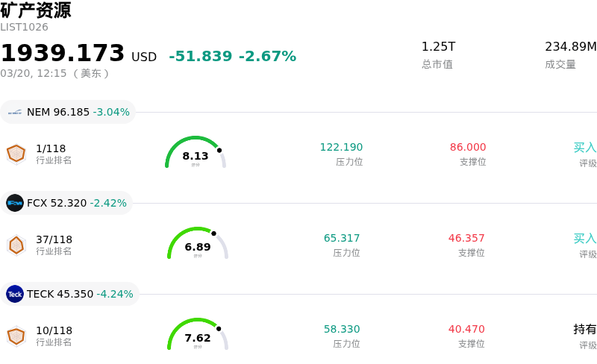Click FCX support level 46.357
Screen dimensions: 597x364
pos(466,239)
